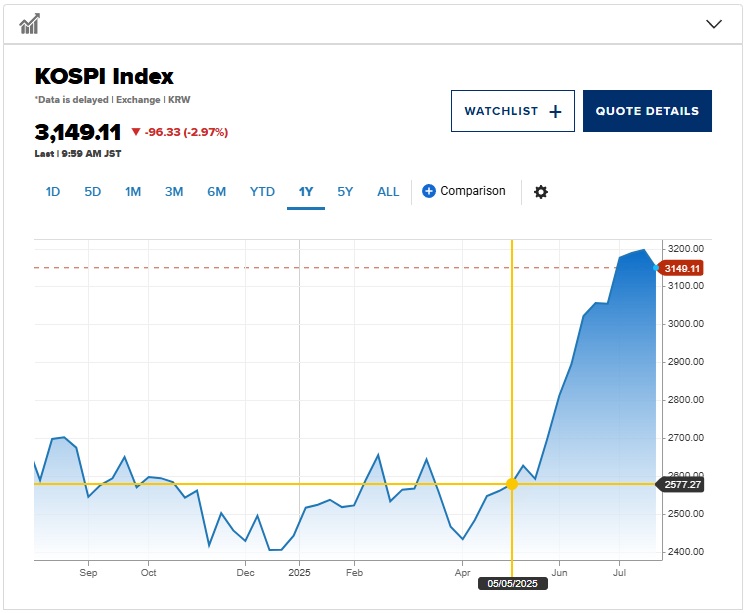Show year-to-date YTD range
The width and height of the screenshot is (747, 613).
pyautogui.click(x=262, y=191)
